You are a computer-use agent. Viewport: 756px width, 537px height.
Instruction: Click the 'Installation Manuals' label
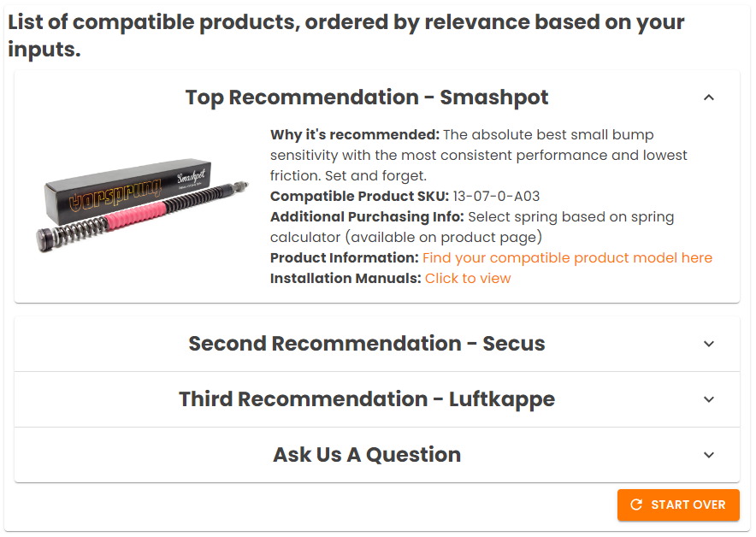point(346,279)
